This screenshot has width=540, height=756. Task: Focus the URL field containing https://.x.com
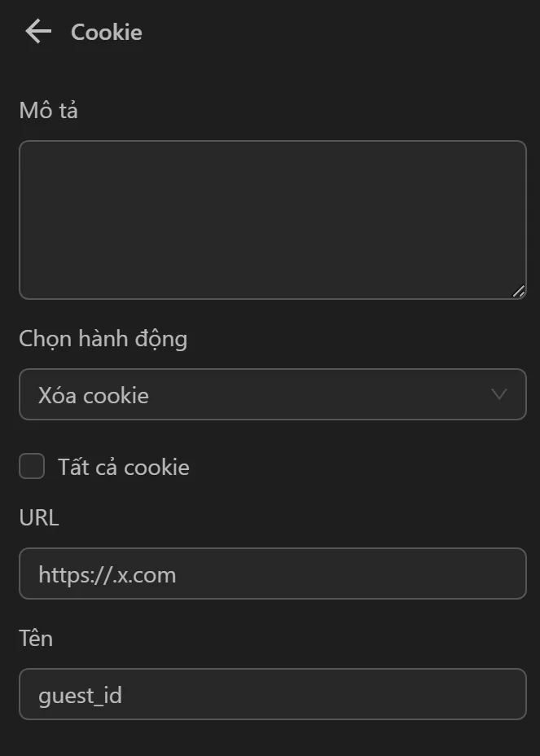(x=273, y=574)
